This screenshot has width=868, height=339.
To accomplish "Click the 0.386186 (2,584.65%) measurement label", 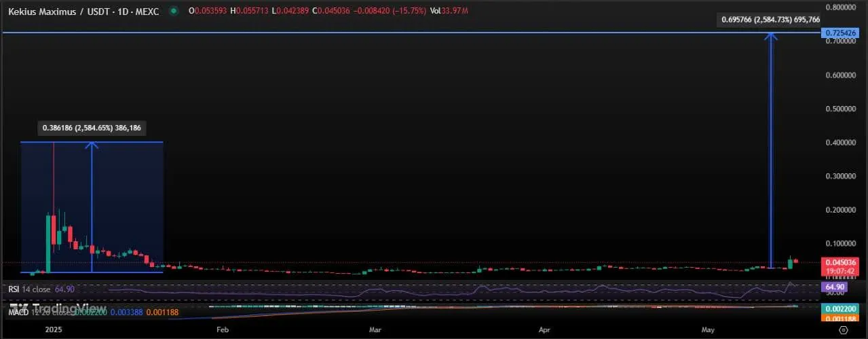I will (92, 128).
